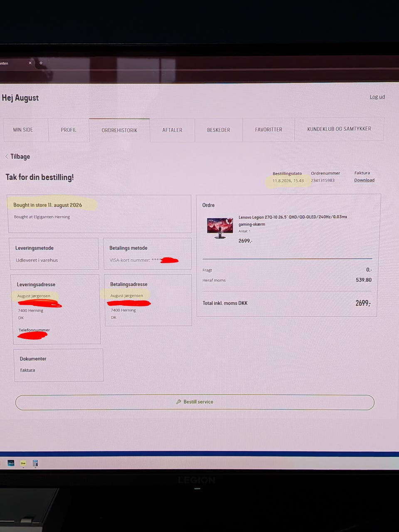The width and height of the screenshot is (399, 532).
Task: Click the Bestill service button
Action: 195,402
